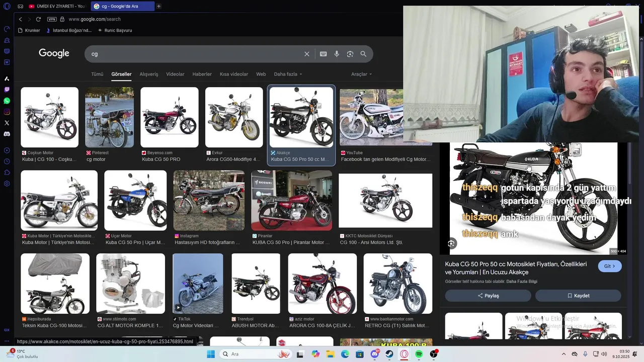Switch to the Haberler tab

[x=202, y=74]
